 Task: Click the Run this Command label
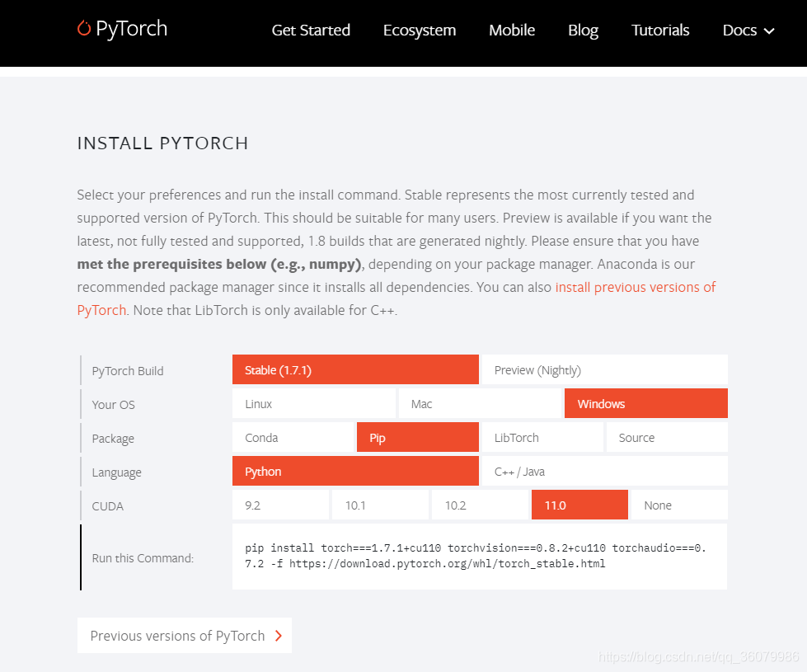tap(143, 558)
